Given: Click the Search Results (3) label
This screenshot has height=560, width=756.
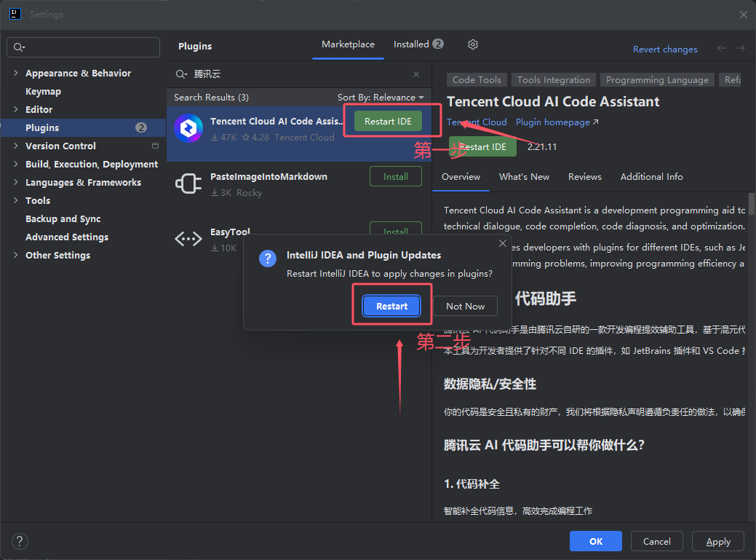Looking at the screenshot, I should pyautogui.click(x=211, y=98).
